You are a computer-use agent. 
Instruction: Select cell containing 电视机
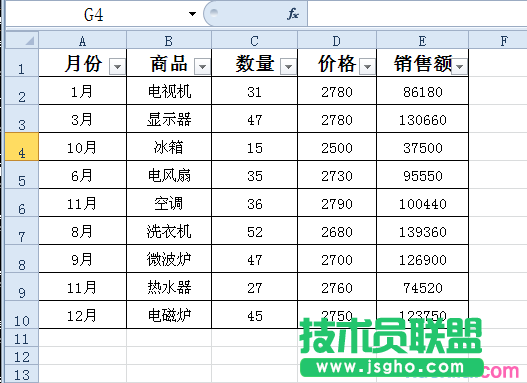(169, 91)
